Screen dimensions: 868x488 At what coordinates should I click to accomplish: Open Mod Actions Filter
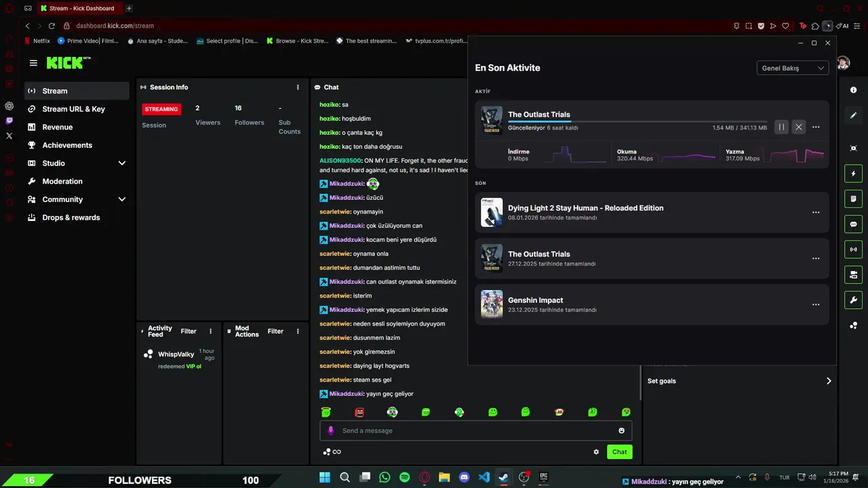coord(275,331)
